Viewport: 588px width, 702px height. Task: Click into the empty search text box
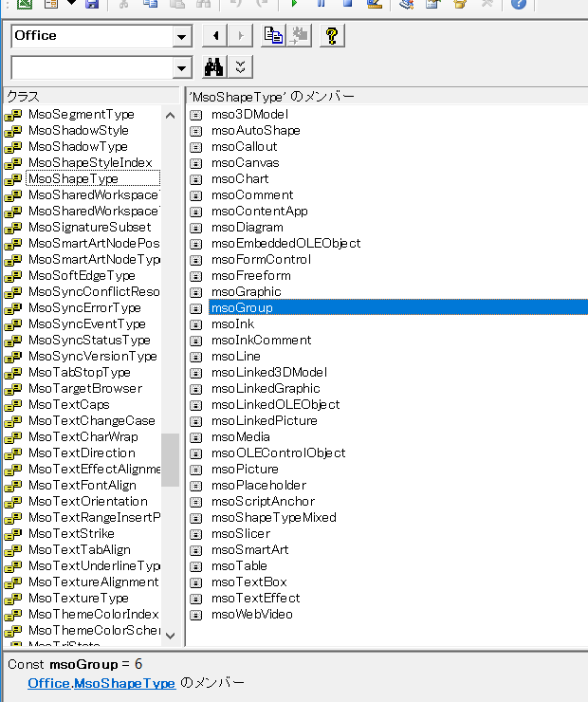point(92,67)
